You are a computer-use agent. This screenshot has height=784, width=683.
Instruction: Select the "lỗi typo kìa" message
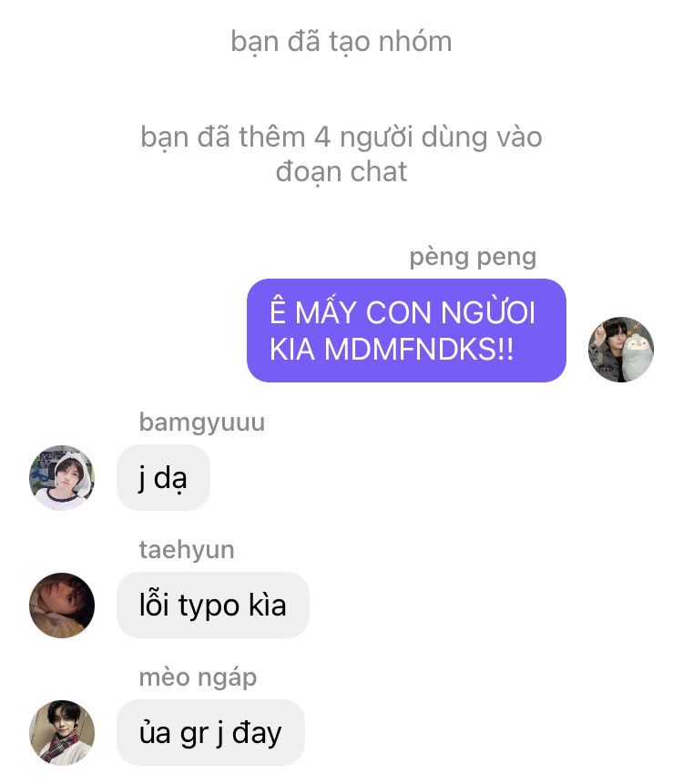(212, 605)
